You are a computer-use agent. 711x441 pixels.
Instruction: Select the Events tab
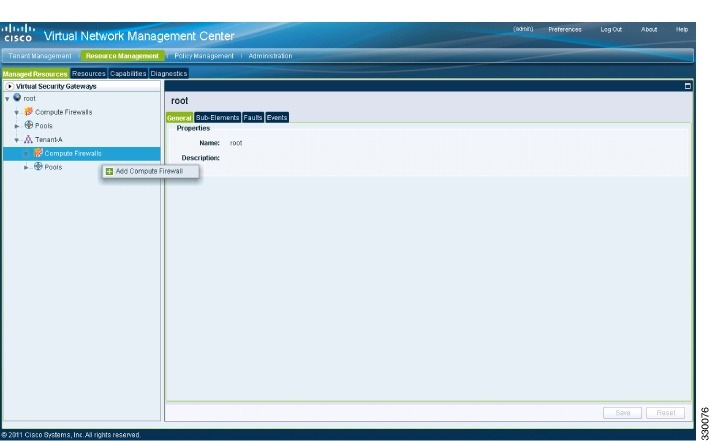pyautogui.click(x=277, y=118)
